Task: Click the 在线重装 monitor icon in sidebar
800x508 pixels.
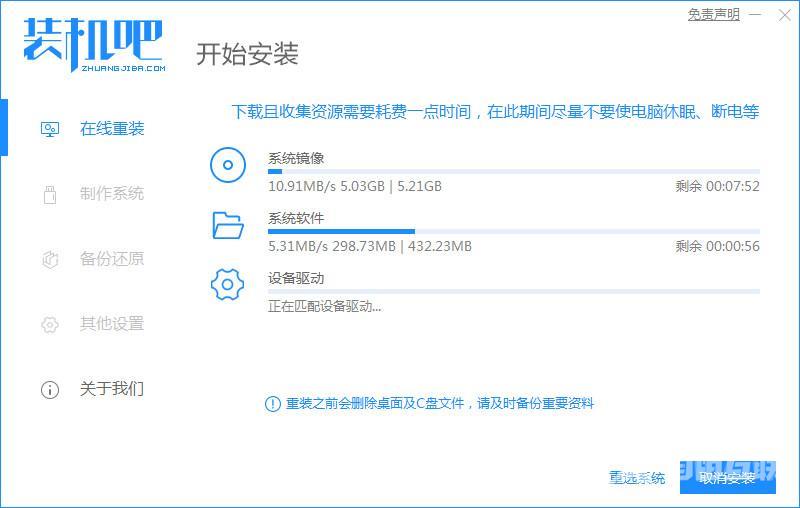Action: (x=50, y=129)
